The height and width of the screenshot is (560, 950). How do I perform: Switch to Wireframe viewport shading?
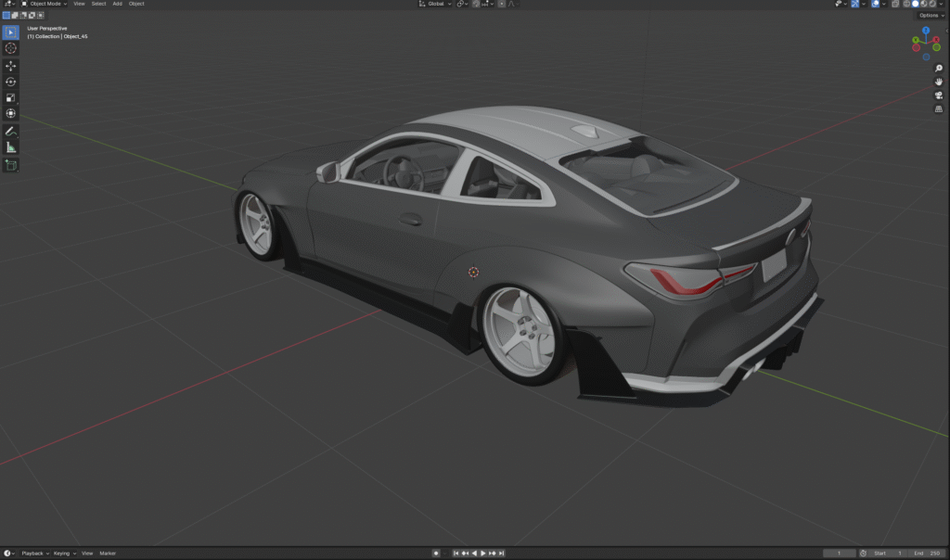(907, 4)
